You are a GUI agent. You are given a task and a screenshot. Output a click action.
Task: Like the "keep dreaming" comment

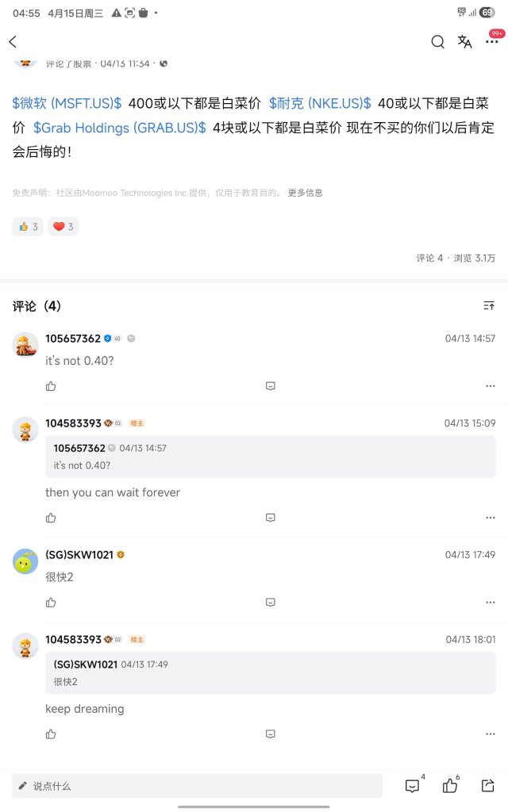(x=51, y=734)
